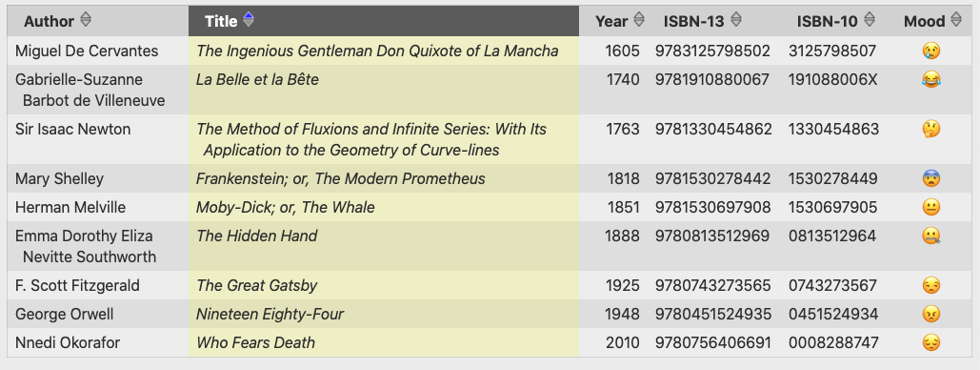Viewport: 980px width, 370px height.
Task: Click the neutral face emoji for Moby-Dick
Action: 931,207
